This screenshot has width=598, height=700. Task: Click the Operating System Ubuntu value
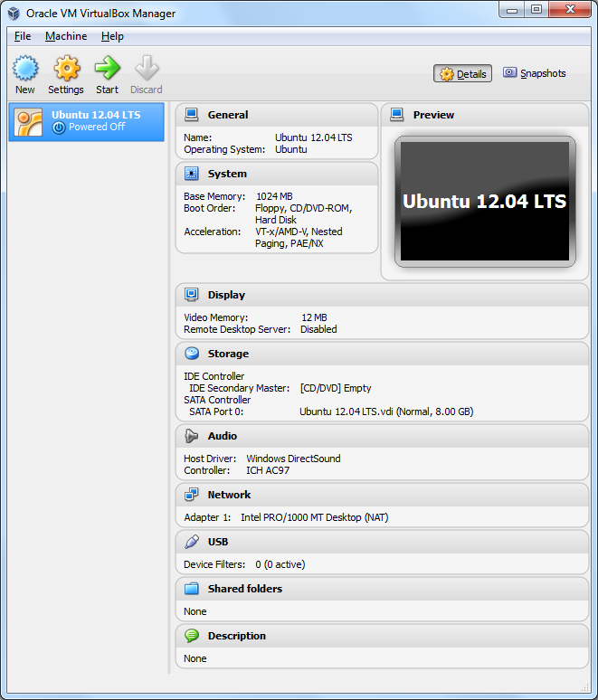pyautogui.click(x=291, y=149)
